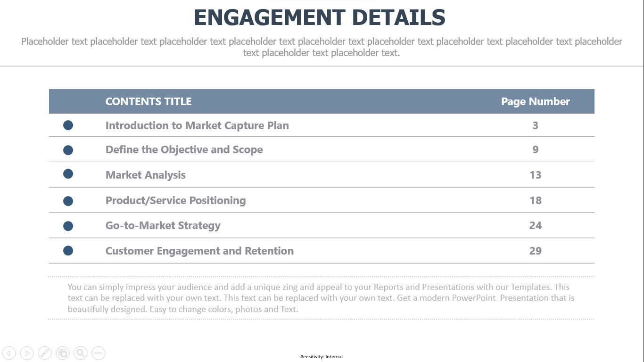Click the Sensitivity: Internal footer label
Viewport: 644px width, 362px height.
pos(322,357)
